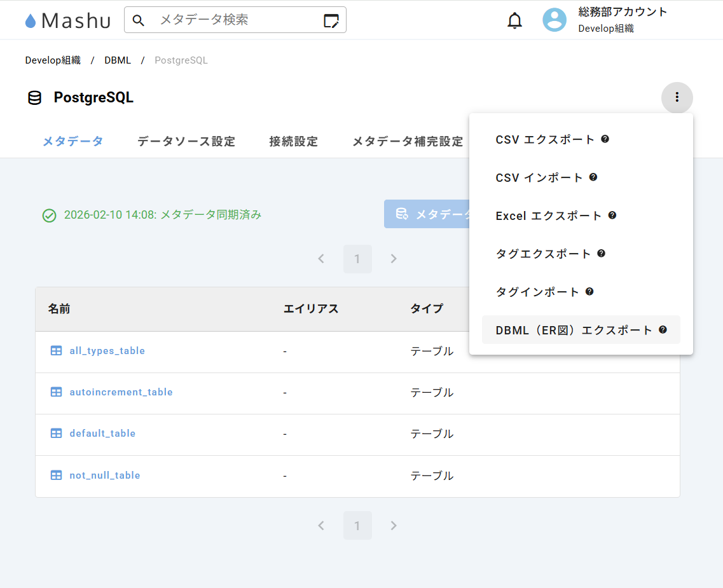Click help icon next to DBML（ER図）エクスポート

tap(663, 329)
